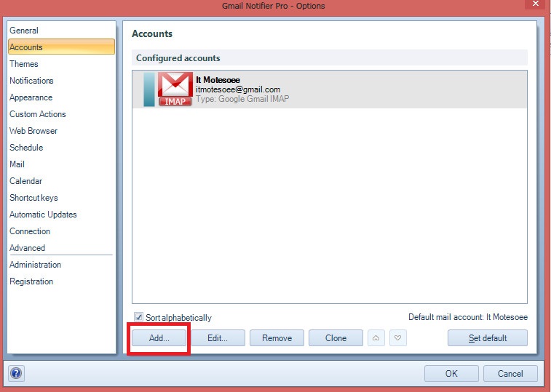551x392 pixels.
Task: Open the Registration page
Action: 31,281
